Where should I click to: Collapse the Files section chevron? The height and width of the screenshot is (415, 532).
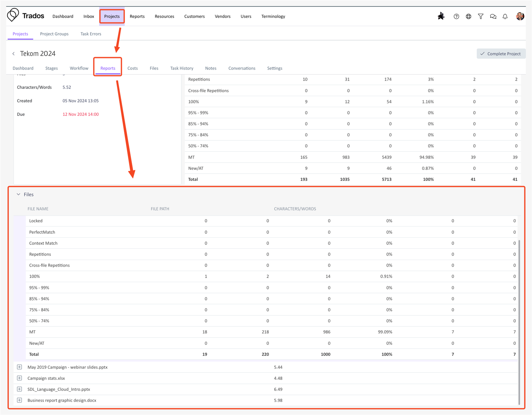19,194
